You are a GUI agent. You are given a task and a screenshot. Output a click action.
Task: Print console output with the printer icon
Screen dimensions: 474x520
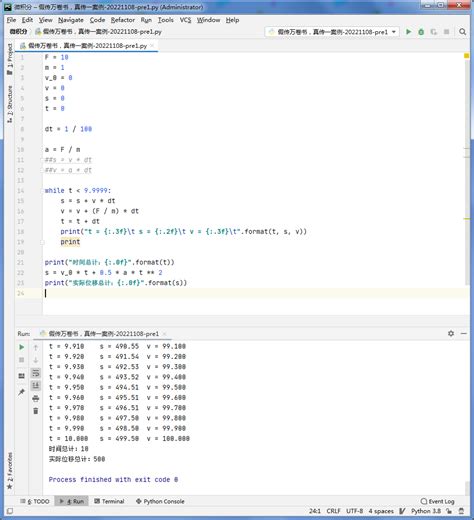pyautogui.click(x=36, y=398)
